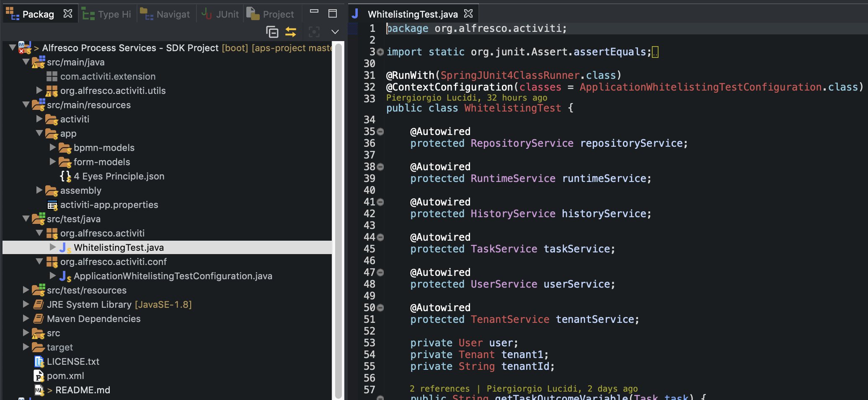Collapse the Alfresco Process Services project node

coord(13,47)
